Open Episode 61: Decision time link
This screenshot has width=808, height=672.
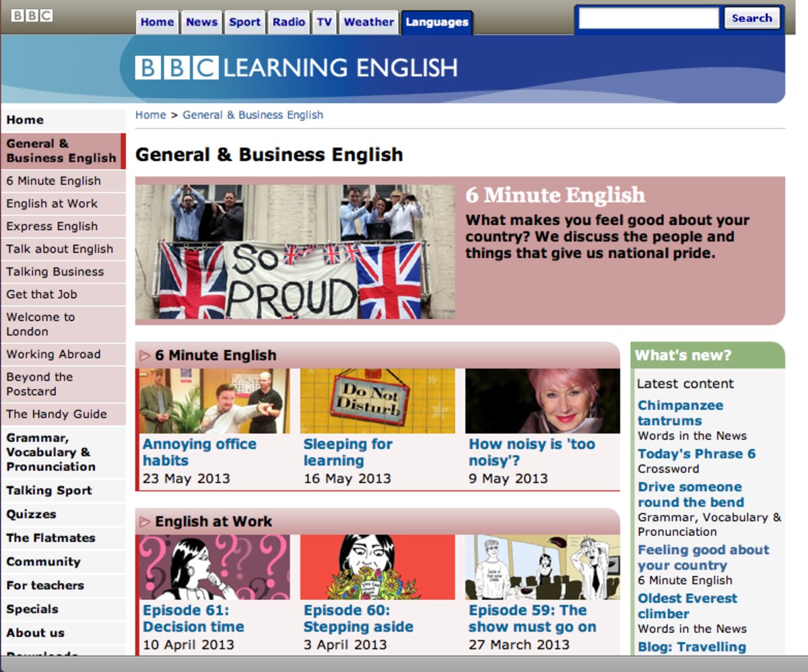pyautogui.click(x=193, y=619)
